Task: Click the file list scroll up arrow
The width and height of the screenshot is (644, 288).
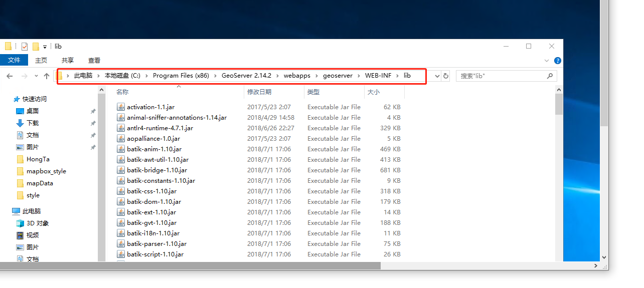Action: coord(559,89)
